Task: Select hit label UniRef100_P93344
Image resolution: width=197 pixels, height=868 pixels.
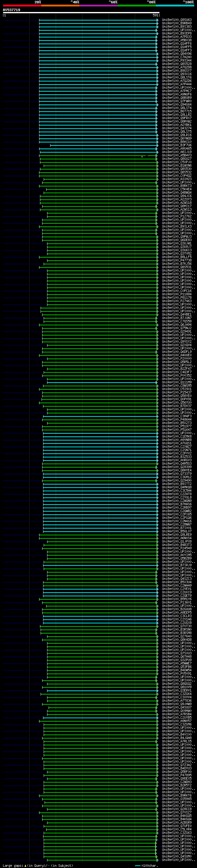Action: coord(177,61)
